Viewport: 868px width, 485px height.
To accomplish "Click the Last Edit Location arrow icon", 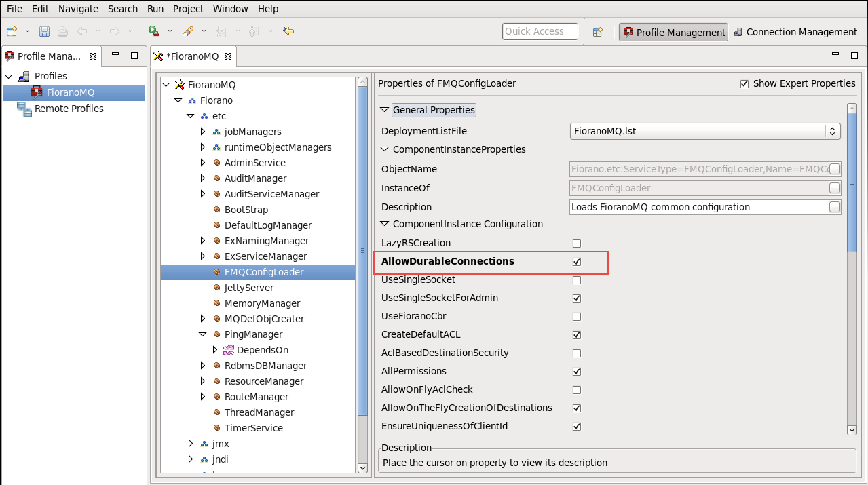I will [x=288, y=31].
